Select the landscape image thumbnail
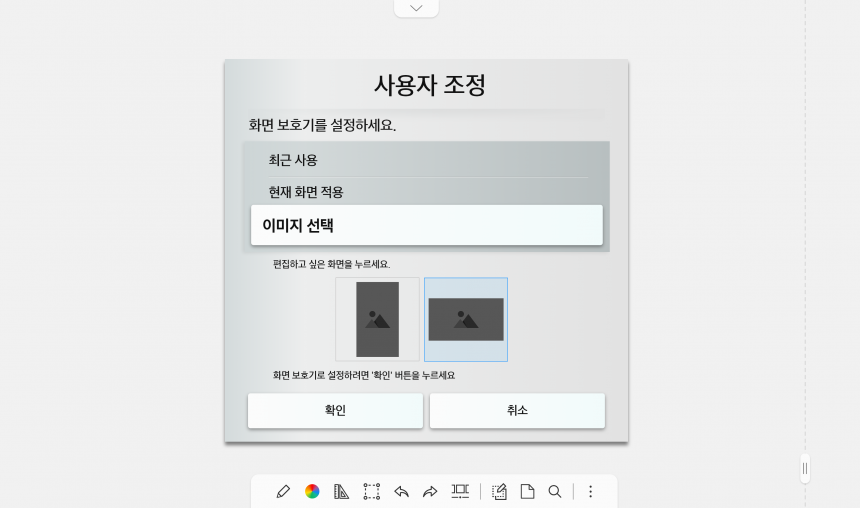 pyautogui.click(x=466, y=319)
